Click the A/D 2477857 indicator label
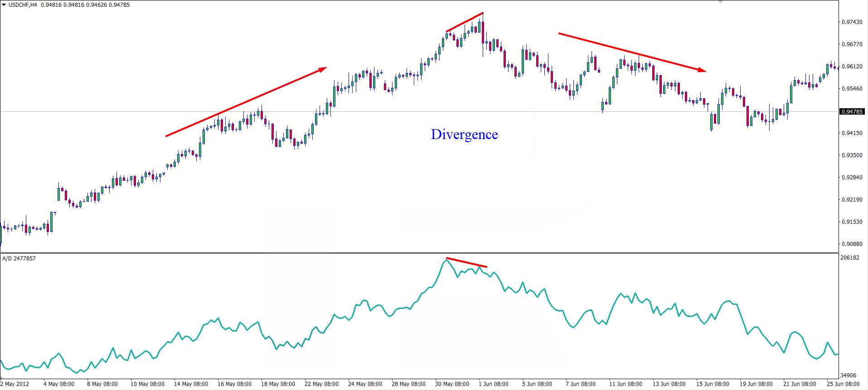The width and height of the screenshot is (868, 390). click(x=19, y=258)
